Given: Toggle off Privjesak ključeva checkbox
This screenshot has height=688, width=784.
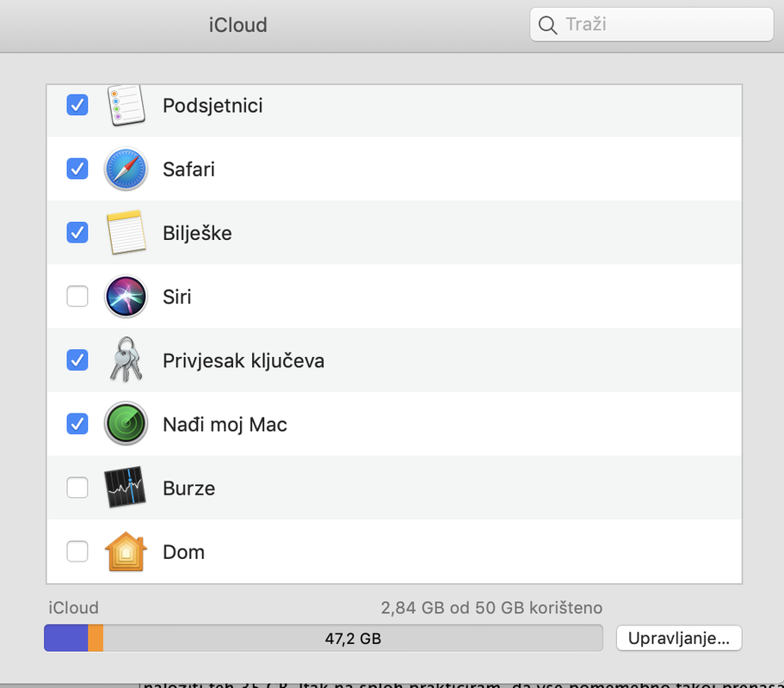Looking at the screenshot, I should (x=77, y=360).
